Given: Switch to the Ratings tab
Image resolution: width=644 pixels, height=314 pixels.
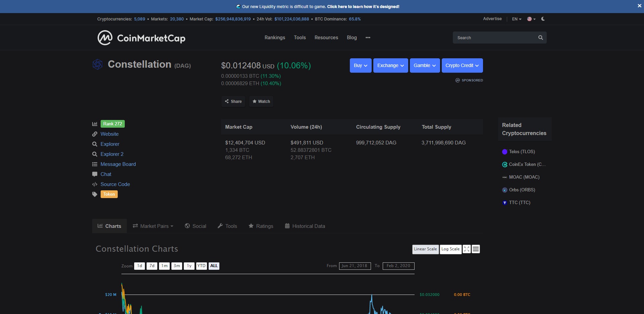Looking at the screenshot, I should coord(261,226).
